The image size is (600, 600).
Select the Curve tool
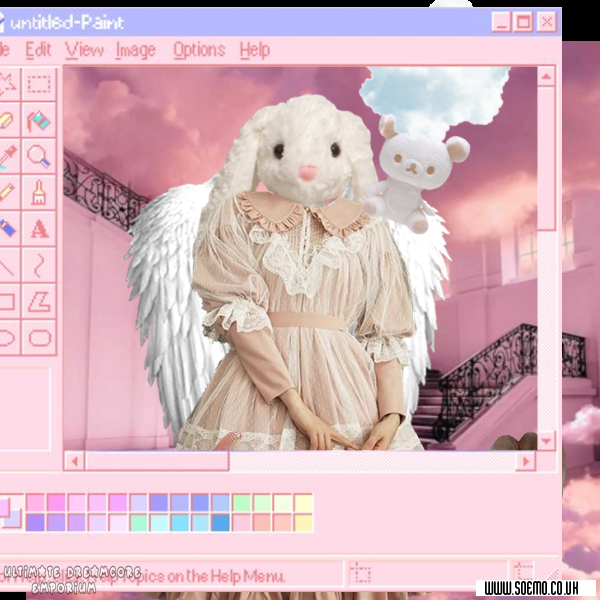(39, 264)
